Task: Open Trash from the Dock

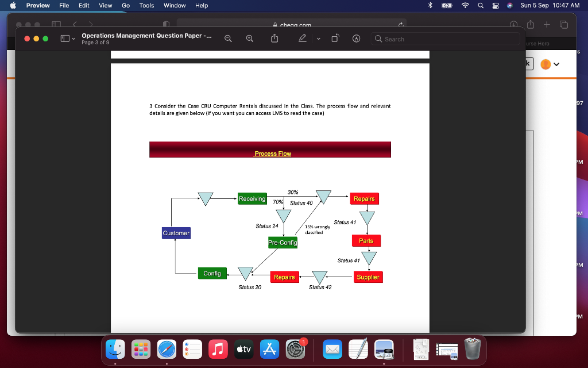Action: [473, 348]
